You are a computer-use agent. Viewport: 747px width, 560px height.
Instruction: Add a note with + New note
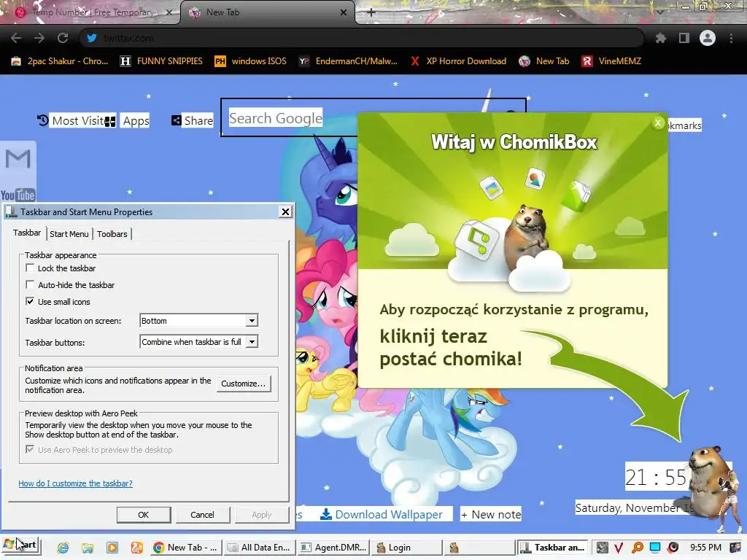coord(491,514)
